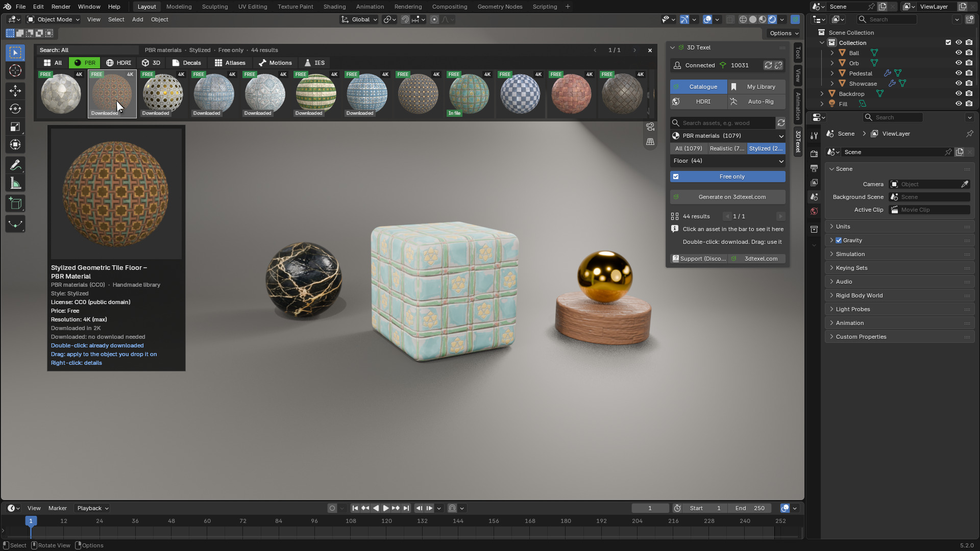Select the Annotate tool
This screenshot has width=980, height=551.
coord(15,165)
